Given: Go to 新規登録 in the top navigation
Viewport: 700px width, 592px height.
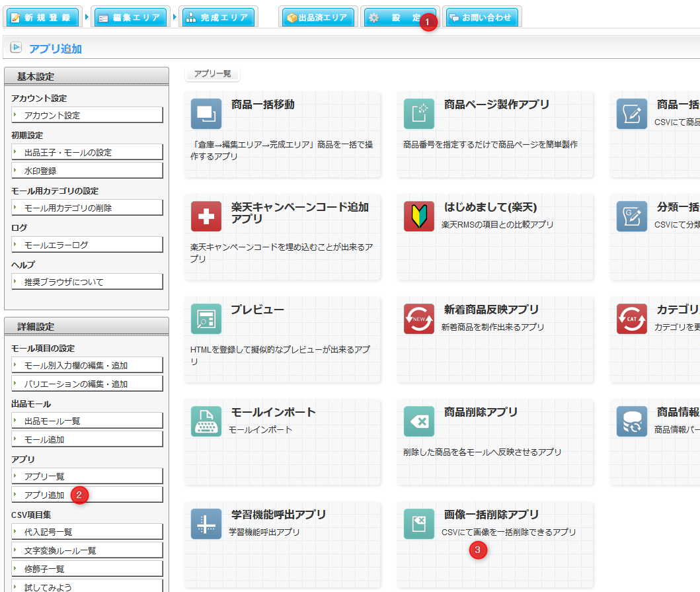Looking at the screenshot, I should click(x=42, y=17).
